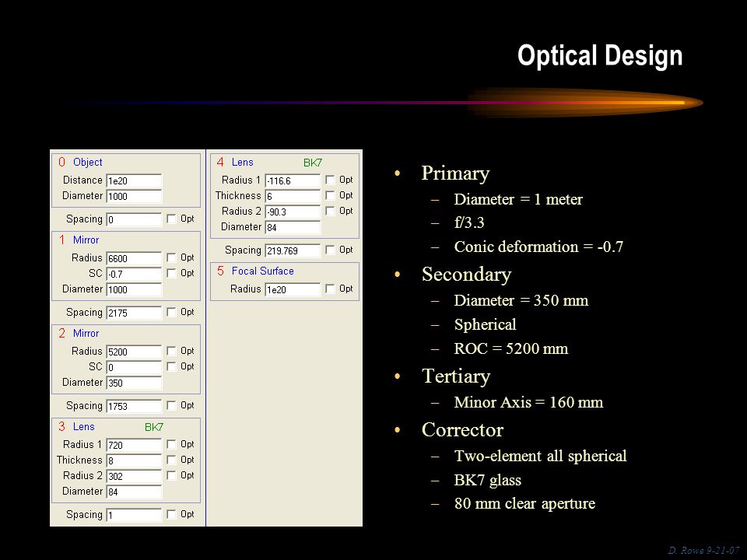Toggle Opt checkbox for Mirror 1 SC
This screenshot has height=560, width=747.
click(x=171, y=273)
